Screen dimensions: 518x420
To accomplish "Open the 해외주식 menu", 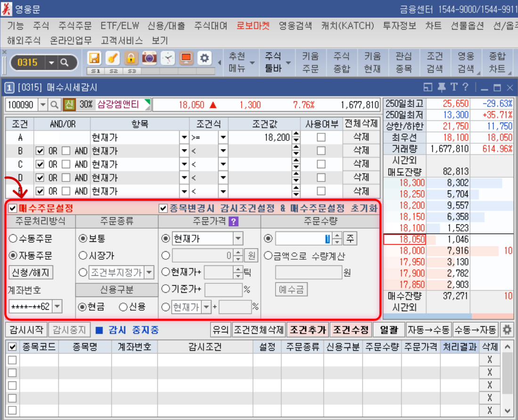I will [24, 41].
